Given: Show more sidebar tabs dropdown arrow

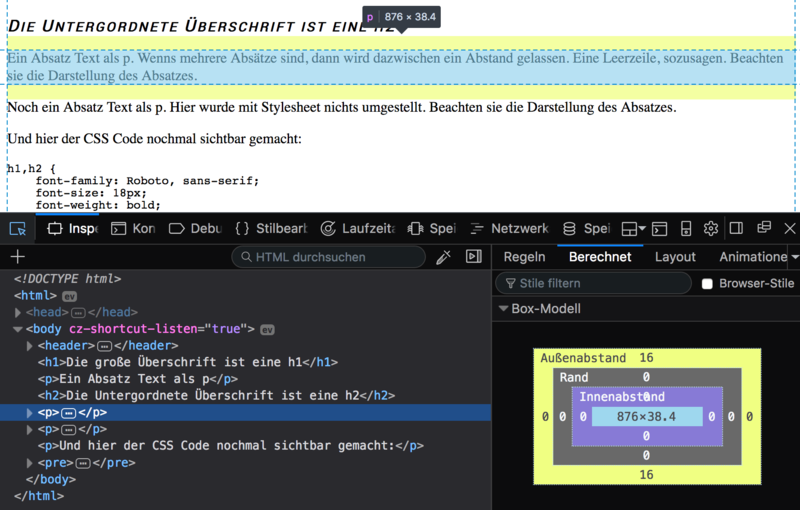Looking at the screenshot, I should click(x=795, y=257).
